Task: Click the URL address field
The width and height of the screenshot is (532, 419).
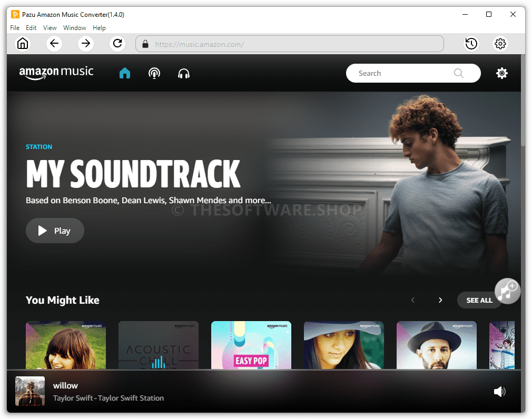Action: tap(289, 44)
